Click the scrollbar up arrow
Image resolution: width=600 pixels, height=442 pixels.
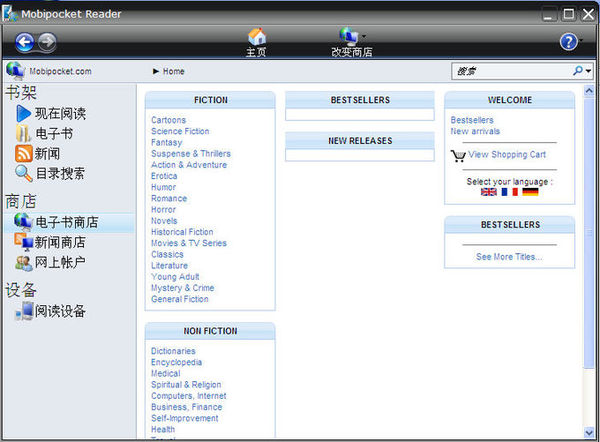[x=589, y=91]
